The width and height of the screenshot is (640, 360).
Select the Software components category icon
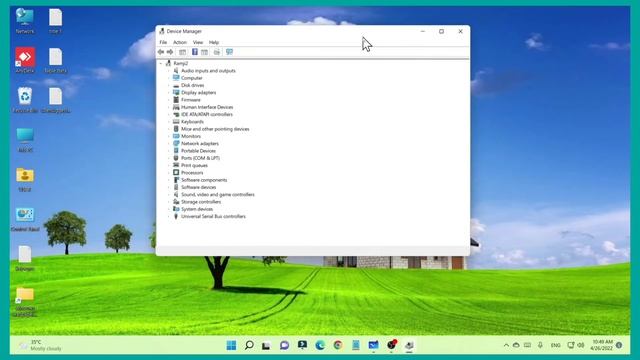pyautogui.click(x=176, y=180)
